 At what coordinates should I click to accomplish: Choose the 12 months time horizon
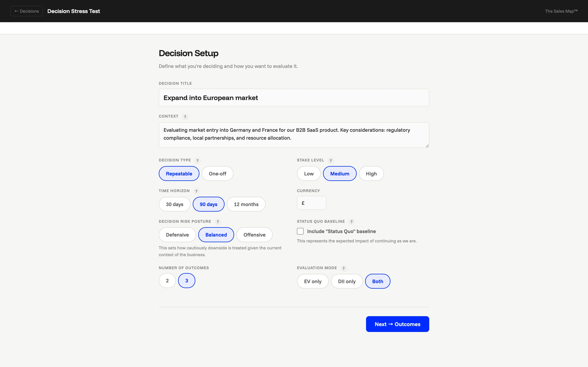(x=246, y=204)
